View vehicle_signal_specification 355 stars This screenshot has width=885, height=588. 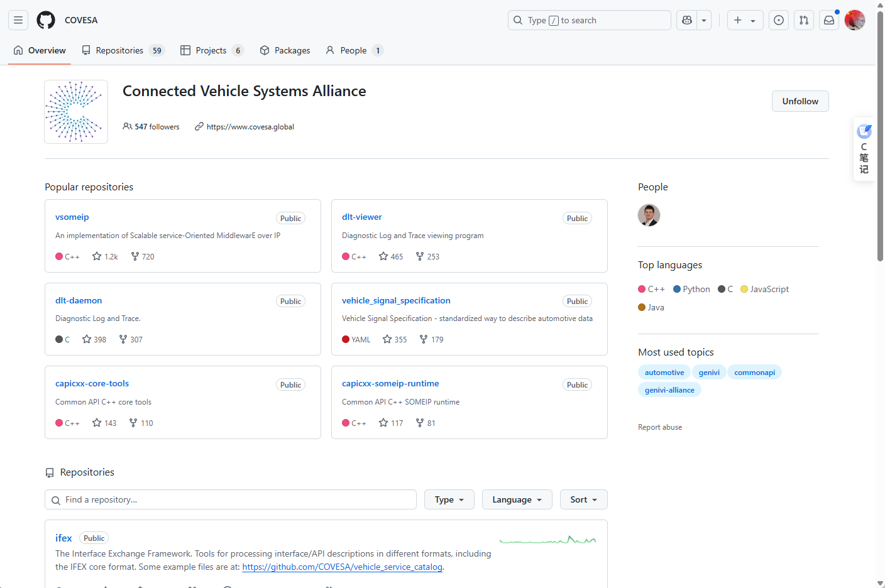395,339
